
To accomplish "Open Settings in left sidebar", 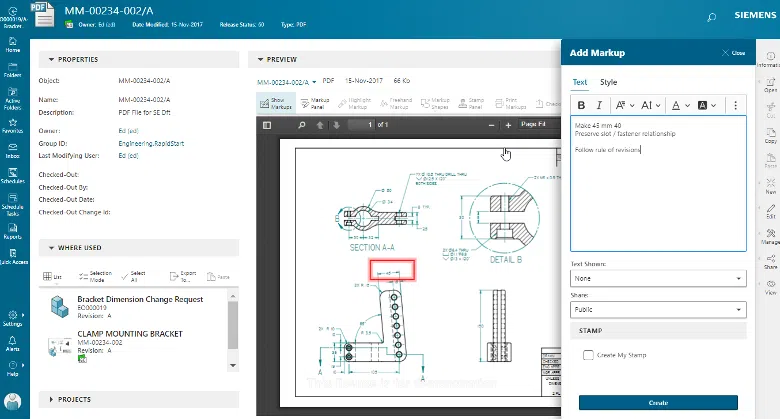I will tap(12, 318).
